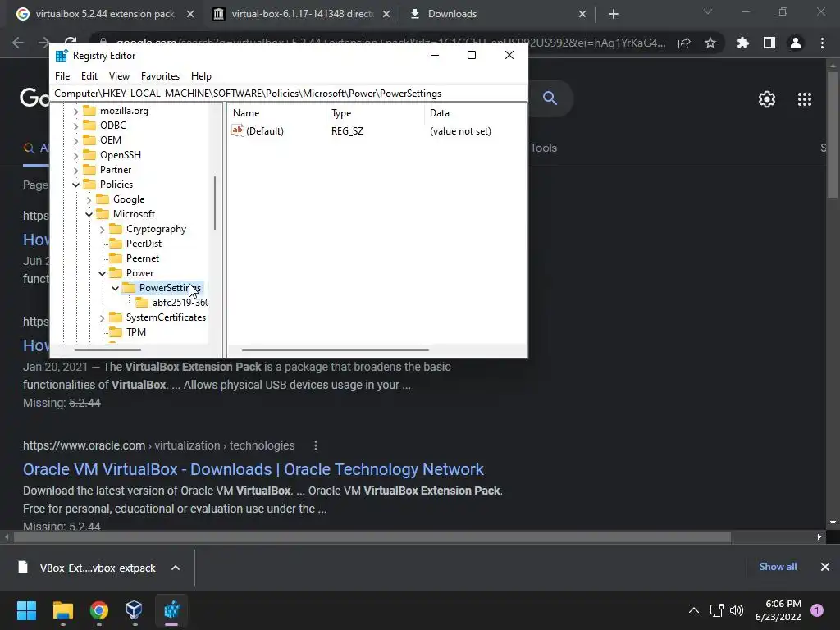Open volume control tray icon

click(737, 610)
